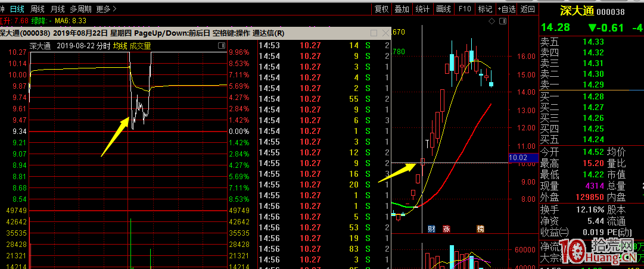Click the 14:54 tick row with volume 55
The height and width of the screenshot is (269, 644).
pyautogui.click(x=324, y=99)
